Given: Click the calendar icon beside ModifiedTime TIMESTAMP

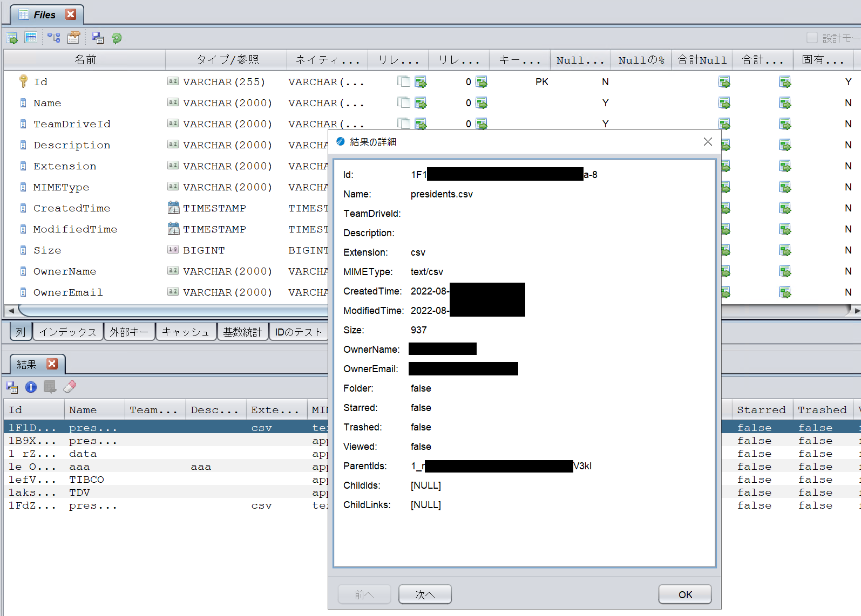Looking at the screenshot, I should [173, 229].
